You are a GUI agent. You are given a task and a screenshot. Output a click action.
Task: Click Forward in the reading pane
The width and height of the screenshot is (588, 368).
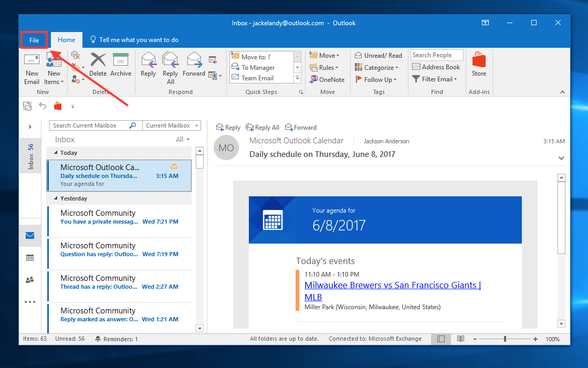click(x=301, y=128)
